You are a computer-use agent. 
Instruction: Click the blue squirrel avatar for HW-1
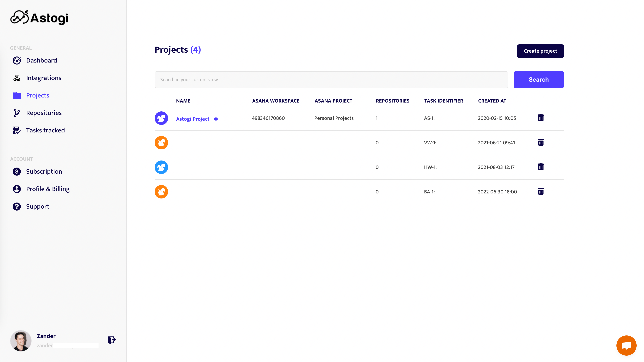161,167
